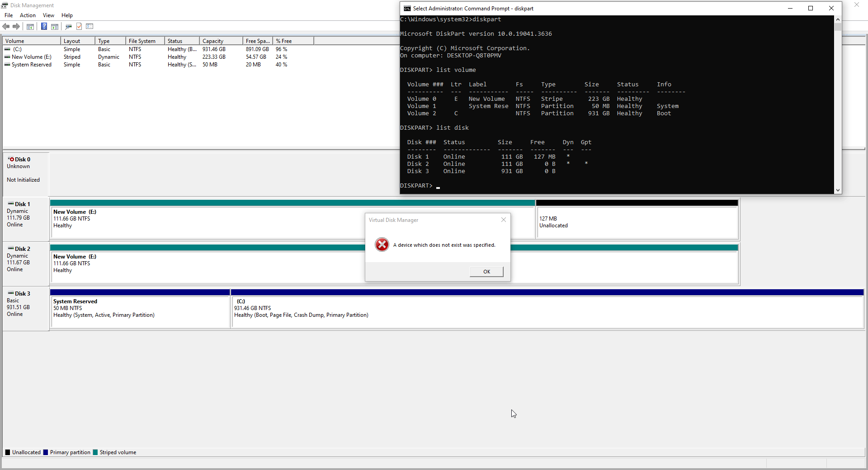Select New Volume (E:) partition on Disk 2

394,264
